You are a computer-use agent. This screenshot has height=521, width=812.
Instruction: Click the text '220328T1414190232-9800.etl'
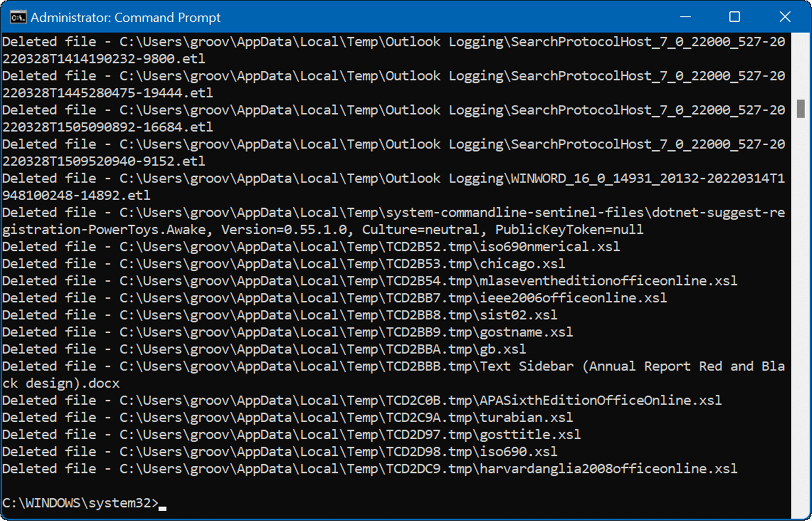pos(104,59)
